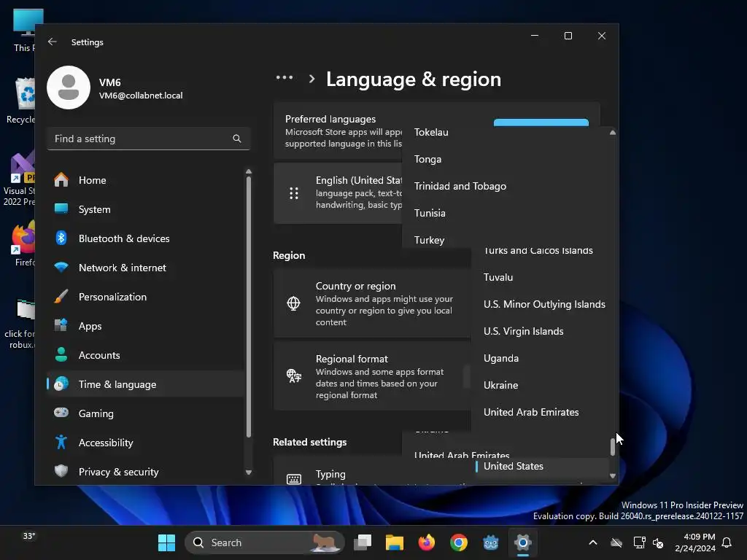Click the Accessibility figure icon

coord(61,443)
